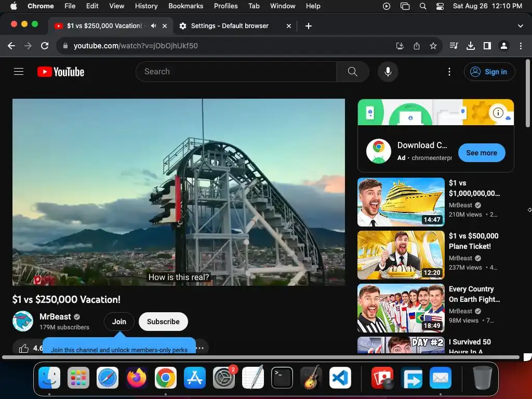Click the video player frame

[x=179, y=192]
